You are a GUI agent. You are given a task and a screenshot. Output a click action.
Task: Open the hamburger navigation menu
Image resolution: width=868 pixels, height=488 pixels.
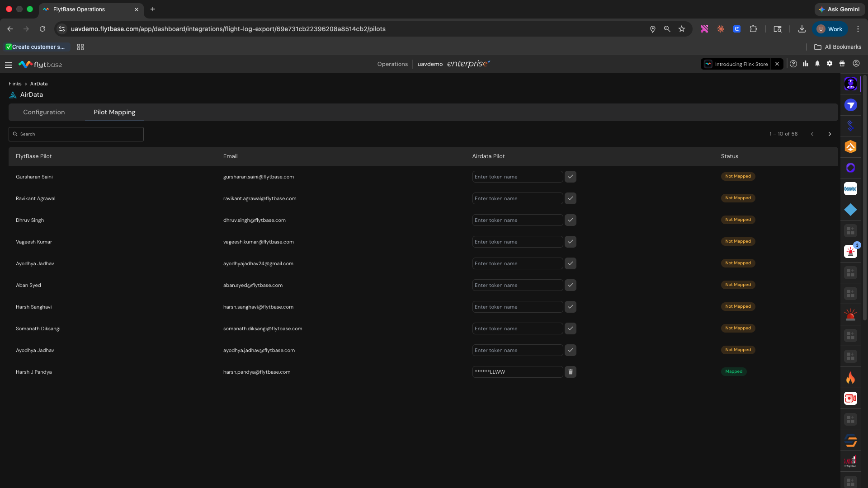9,65
